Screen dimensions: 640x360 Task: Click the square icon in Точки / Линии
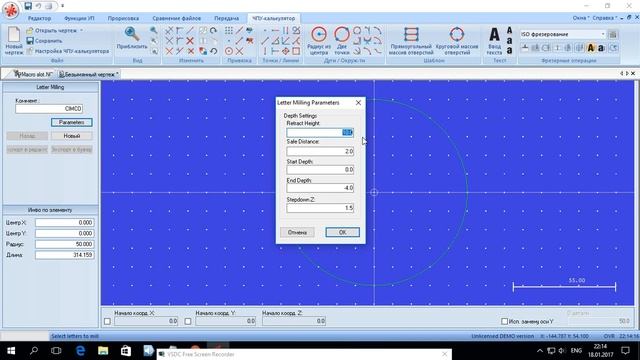click(x=296, y=51)
